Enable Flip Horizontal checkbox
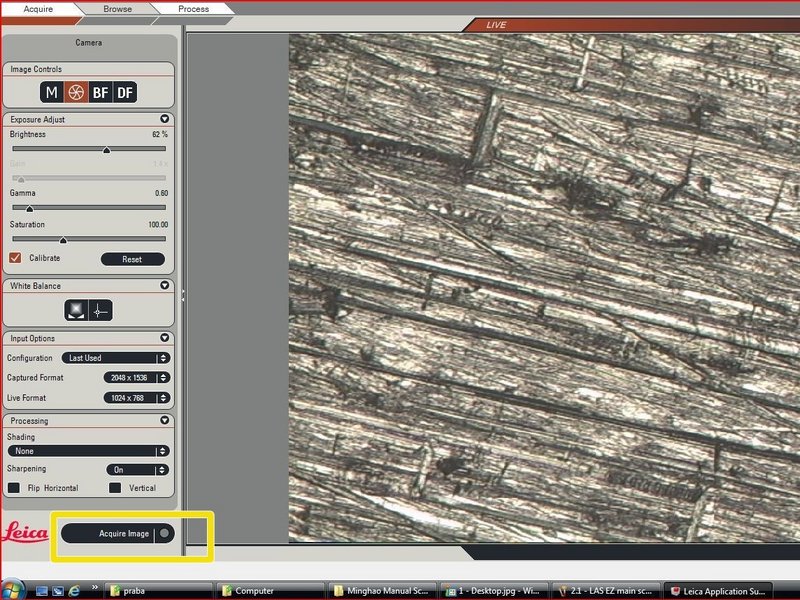Screen dimensions: 800x600 [x=14, y=488]
